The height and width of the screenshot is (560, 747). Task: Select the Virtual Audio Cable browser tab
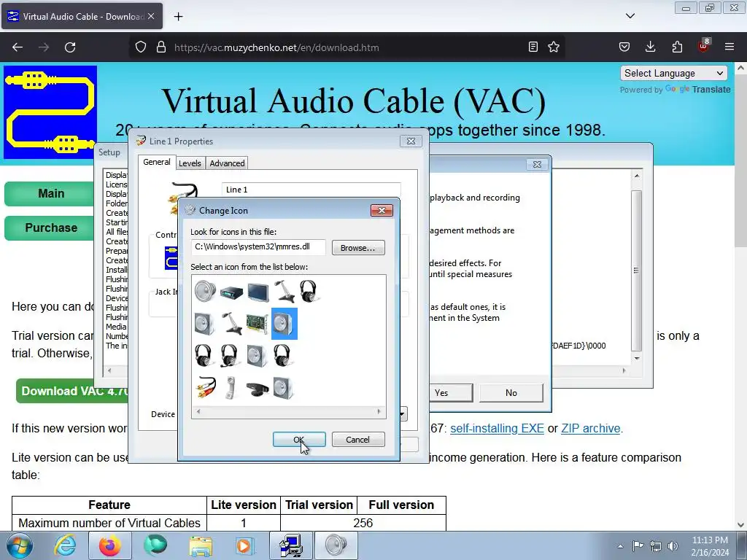tap(82, 16)
